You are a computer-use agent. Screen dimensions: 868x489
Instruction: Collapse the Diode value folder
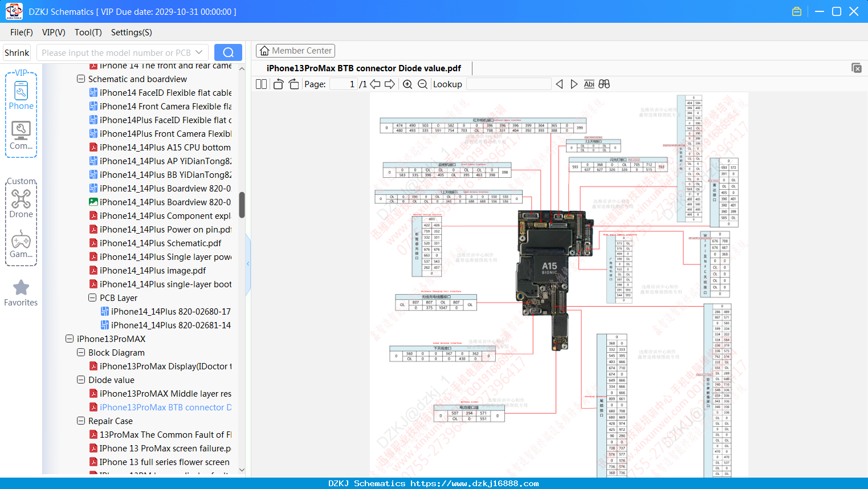[81, 380]
